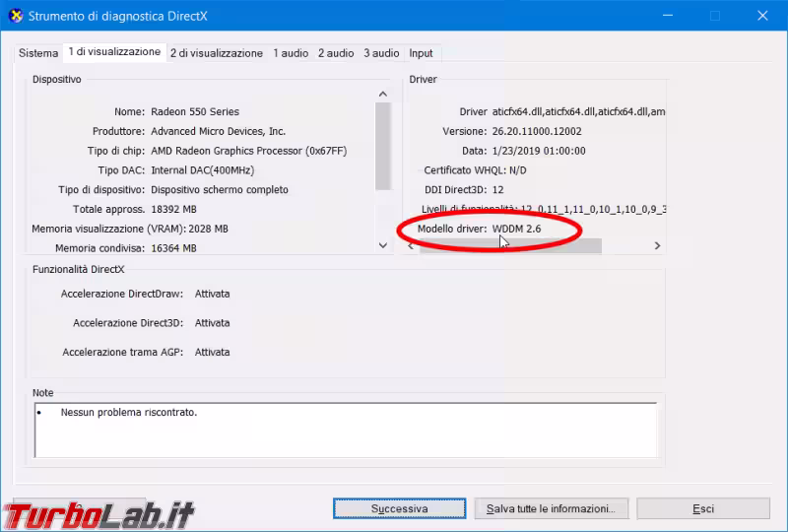Switch to the 2 audio tab
The image size is (788, 532).
(x=336, y=53)
